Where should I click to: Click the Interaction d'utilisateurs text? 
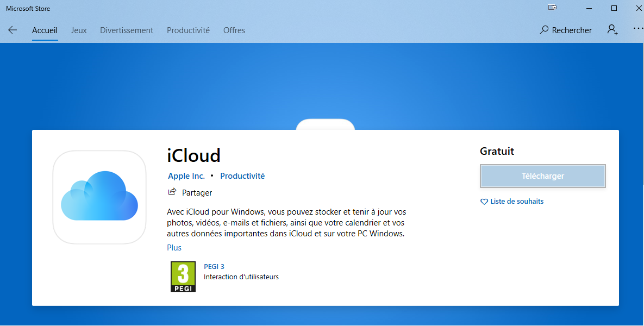tap(241, 277)
